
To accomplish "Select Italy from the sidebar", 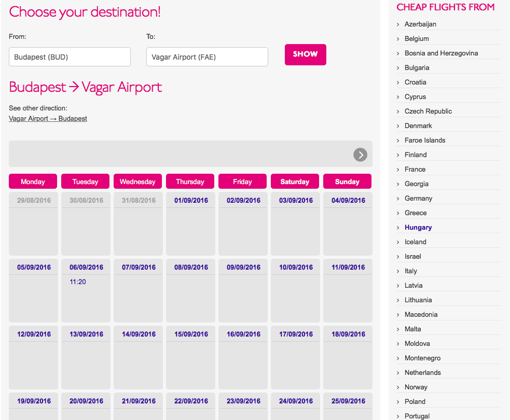I will [x=410, y=271].
